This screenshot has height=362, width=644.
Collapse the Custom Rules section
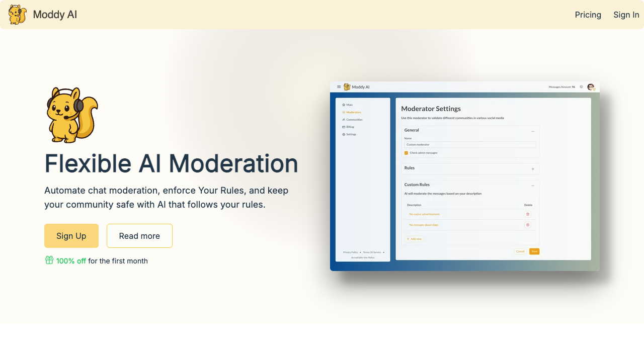533,186
